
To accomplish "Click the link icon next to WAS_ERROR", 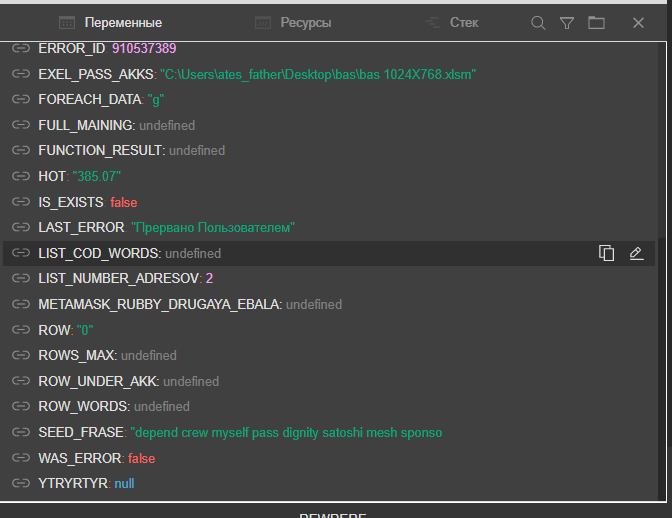I will pos(21,458).
